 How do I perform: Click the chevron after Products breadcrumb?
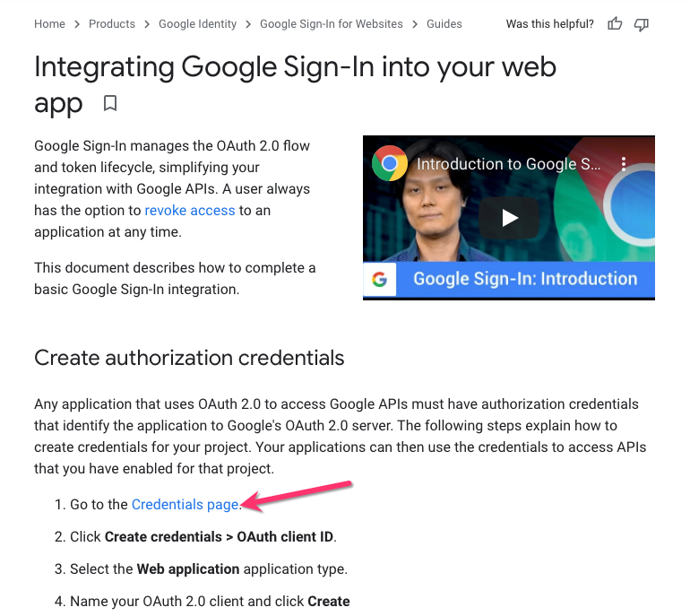point(147,24)
